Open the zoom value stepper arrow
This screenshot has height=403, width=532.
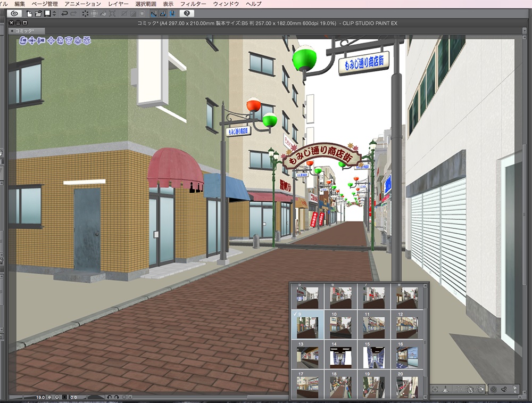[56, 397]
